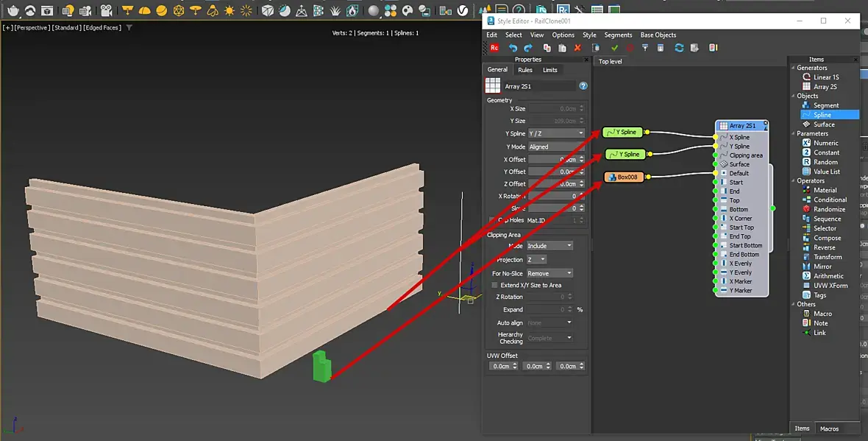The height and width of the screenshot is (441, 868).
Task: Select the Linear 1S generator item
Action: coord(820,77)
